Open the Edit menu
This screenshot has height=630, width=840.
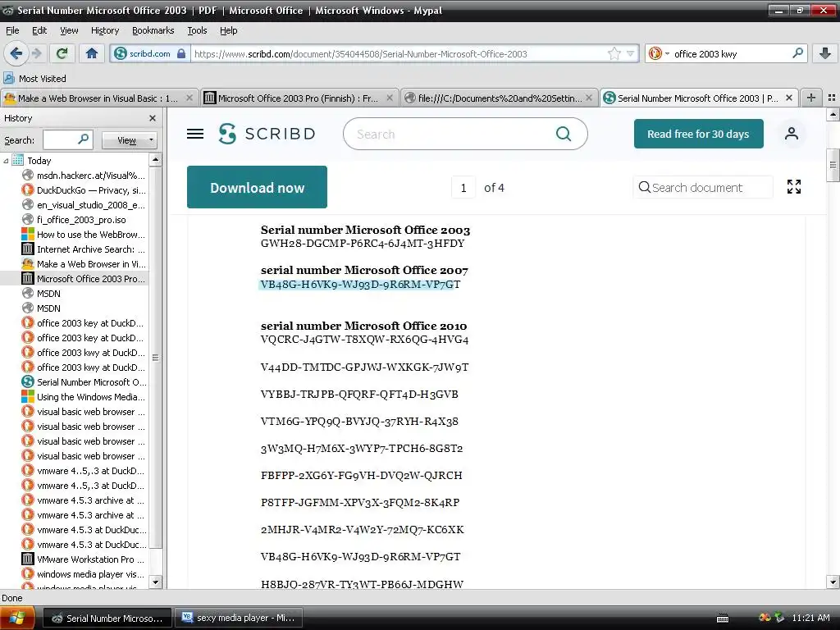[x=39, y=30]
